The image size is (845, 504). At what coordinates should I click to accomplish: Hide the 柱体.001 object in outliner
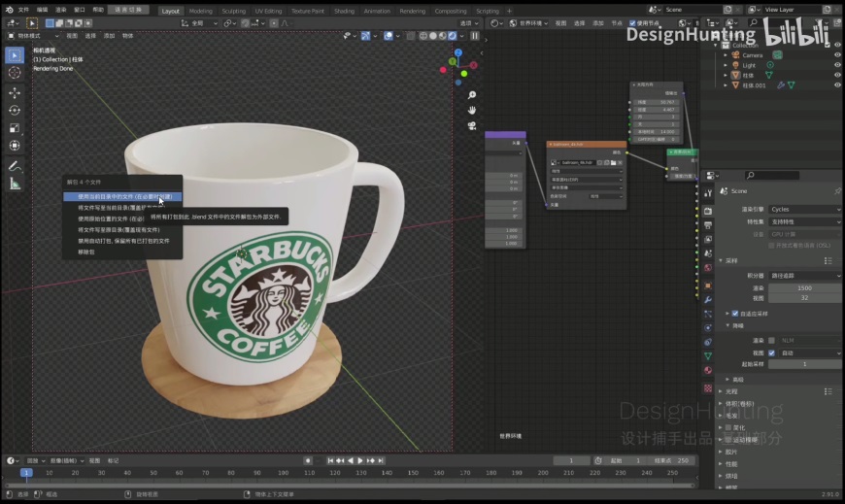[x=837, y=85]
